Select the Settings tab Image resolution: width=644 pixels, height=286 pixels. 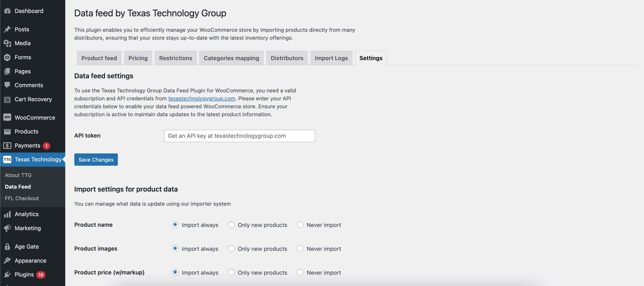pos(371,58)
